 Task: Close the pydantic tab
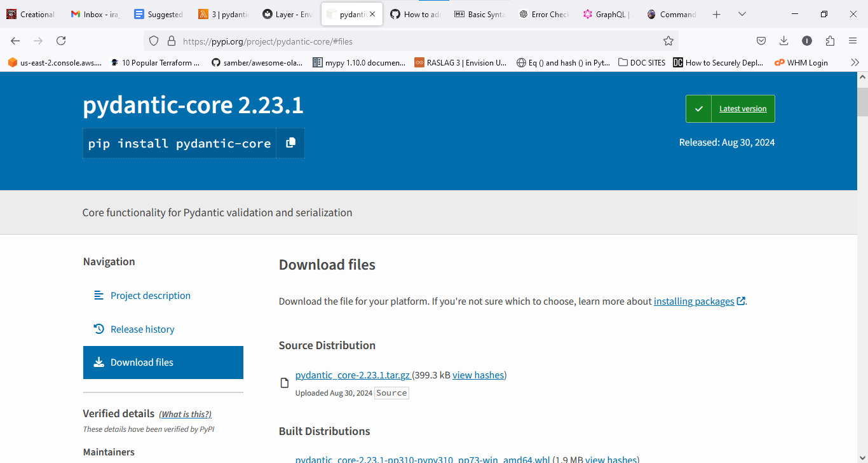point(372,14)
